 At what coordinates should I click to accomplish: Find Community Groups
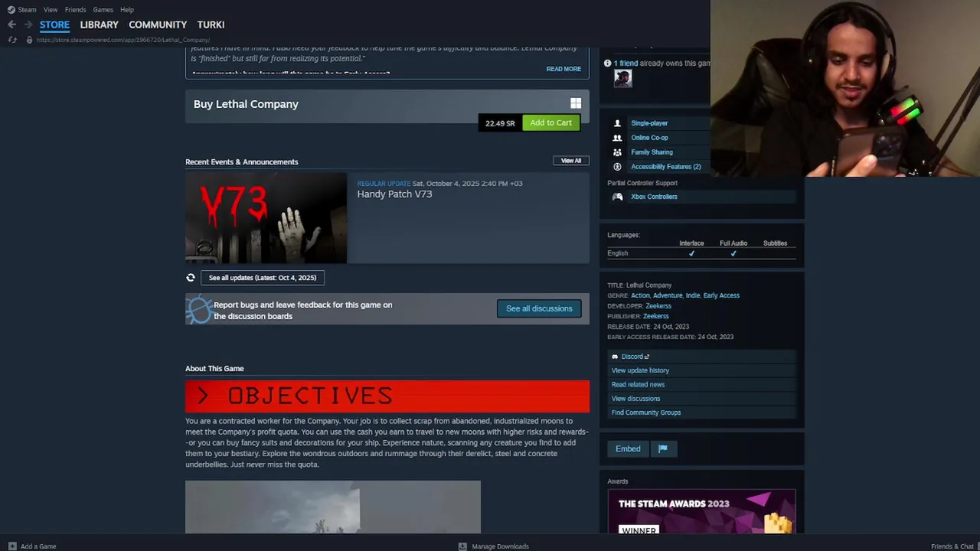pos(646,412)
